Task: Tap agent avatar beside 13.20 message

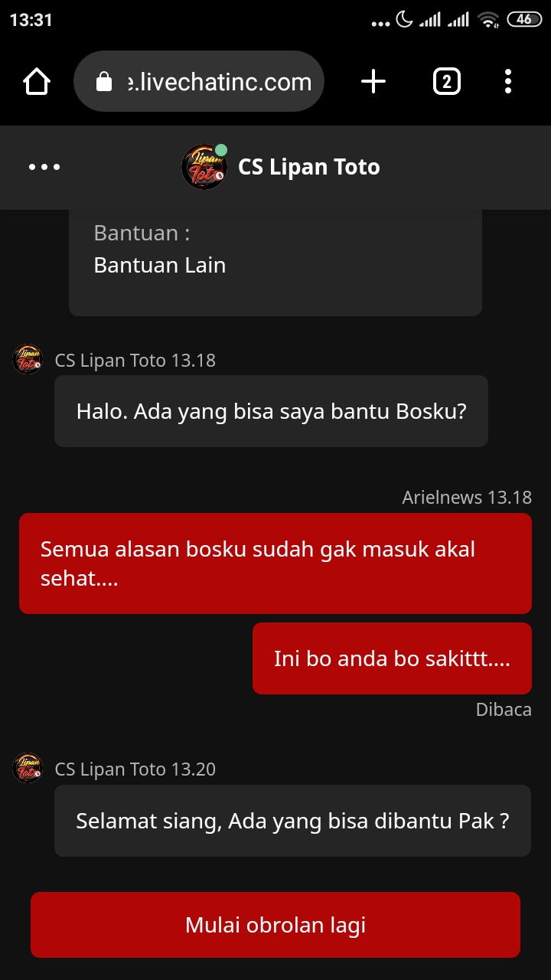Action: pos(28,768)
